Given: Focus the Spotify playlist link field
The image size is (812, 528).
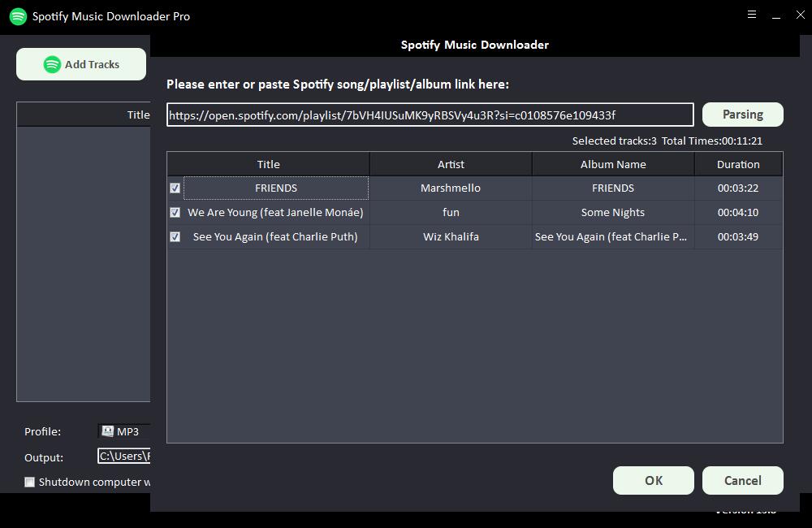Looking at the screenshot, I should (430, 115).
